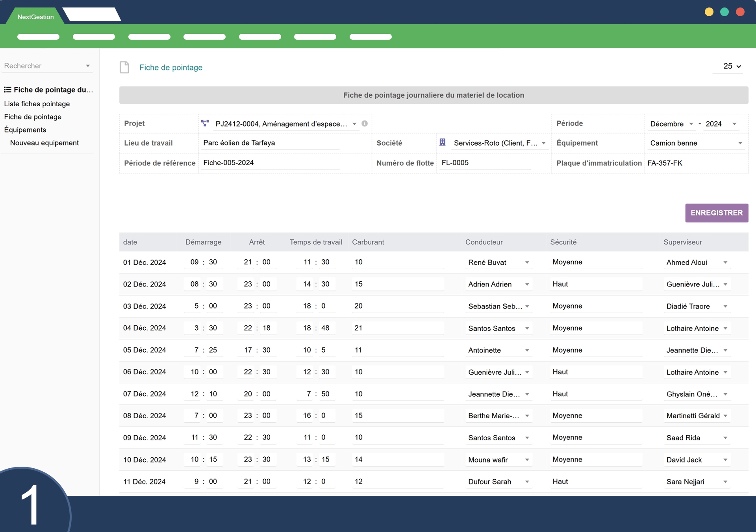Switch to the NextGestion tab

coord(35,17)
